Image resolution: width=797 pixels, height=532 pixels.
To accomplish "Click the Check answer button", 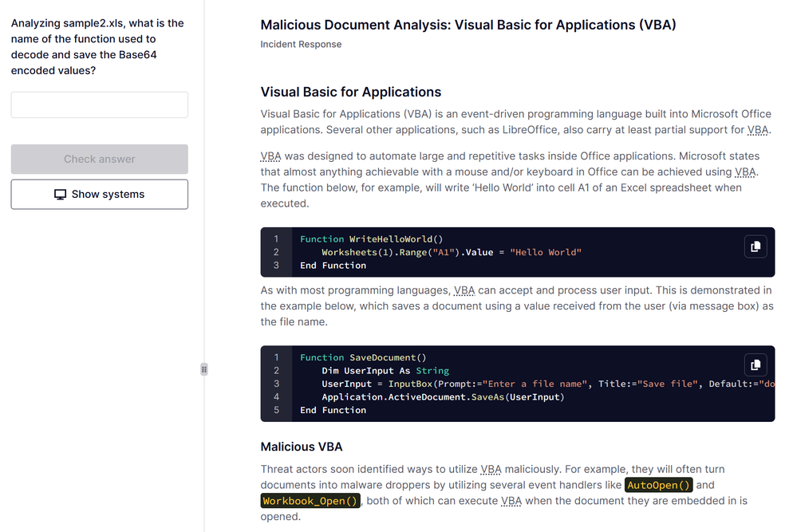I will tap(100, 159).
